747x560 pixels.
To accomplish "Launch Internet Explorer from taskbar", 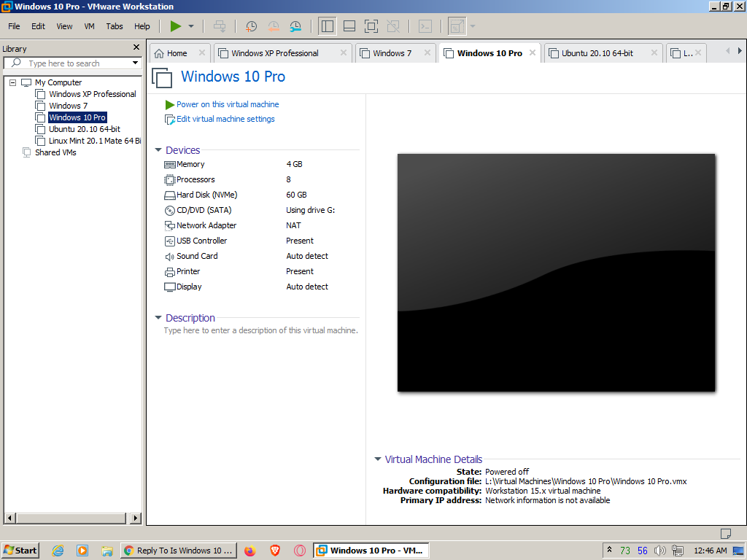I will coord(58,551).
